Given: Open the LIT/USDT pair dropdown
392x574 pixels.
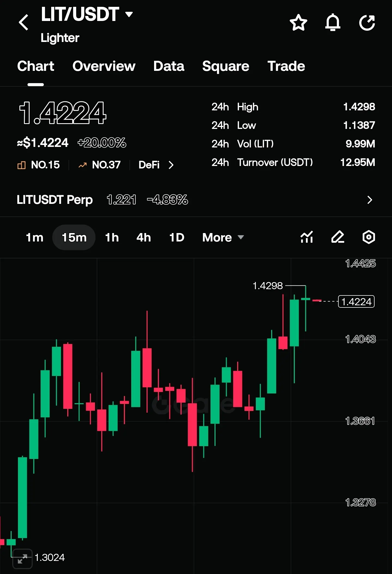Looking at the screenshot, I should coord(129,14).
